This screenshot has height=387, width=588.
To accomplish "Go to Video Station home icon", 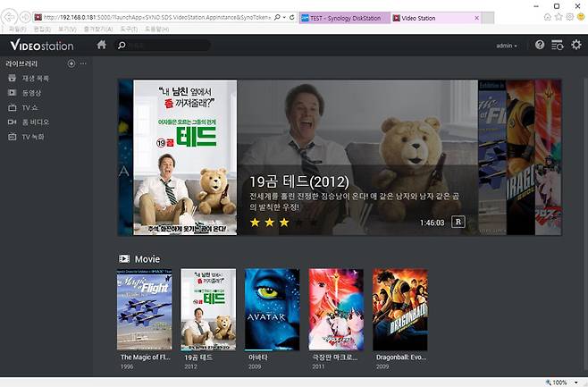I will point(101,45).
